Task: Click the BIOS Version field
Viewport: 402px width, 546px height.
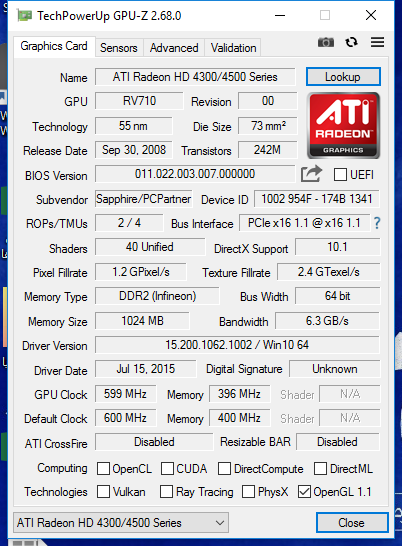Action: (x=195, y=174)
